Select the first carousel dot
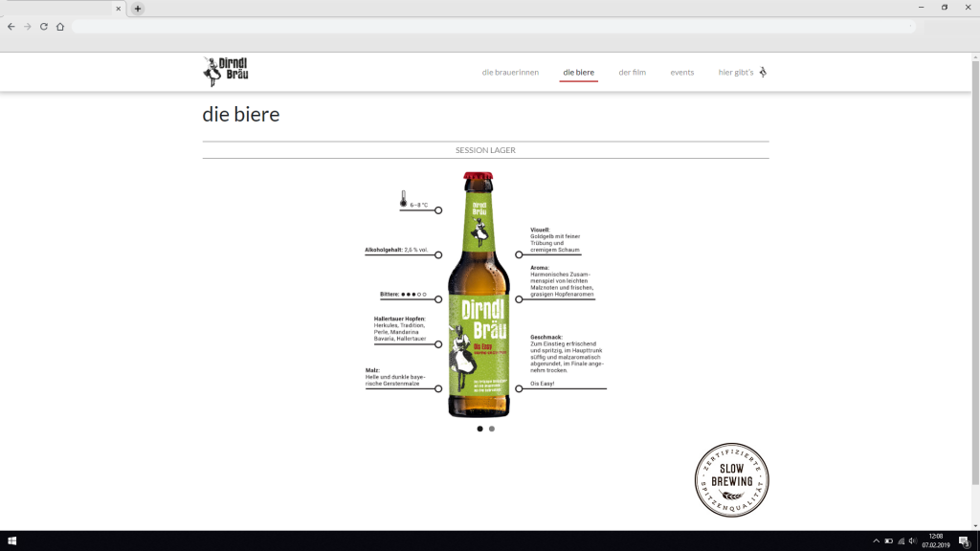This screenshot has height=551, width=980. click(x=480, y=429)
